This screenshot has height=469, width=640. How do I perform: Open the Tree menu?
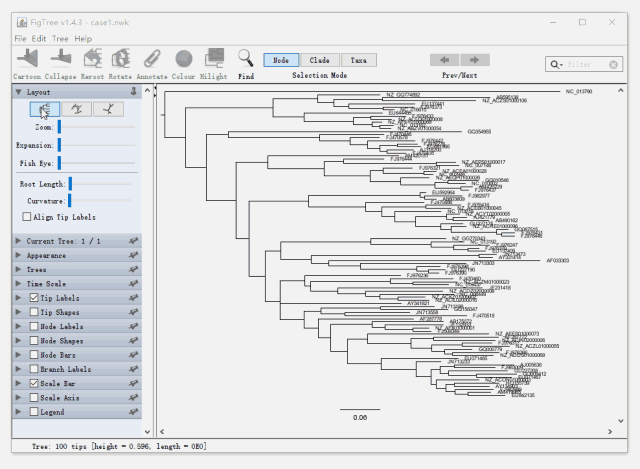click(60, 39)
